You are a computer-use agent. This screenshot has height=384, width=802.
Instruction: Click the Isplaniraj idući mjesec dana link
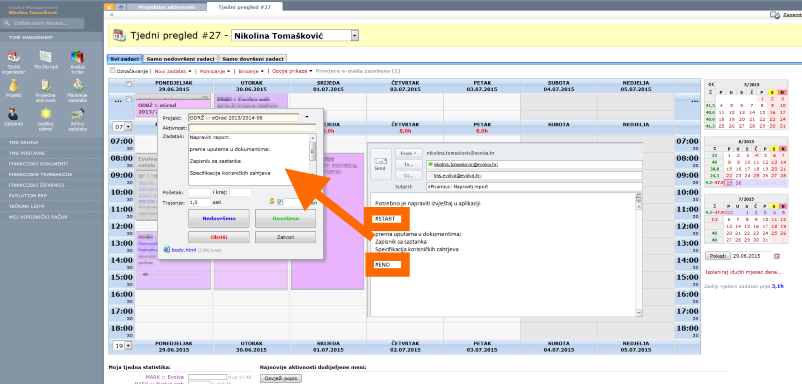tap(743, 272)
